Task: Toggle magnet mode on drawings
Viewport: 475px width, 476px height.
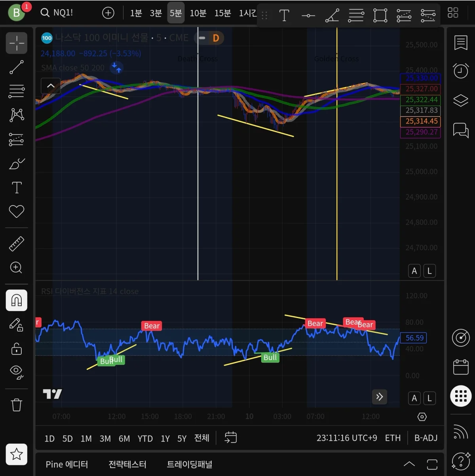Action: pyautogui.click(x=17, y=300)
